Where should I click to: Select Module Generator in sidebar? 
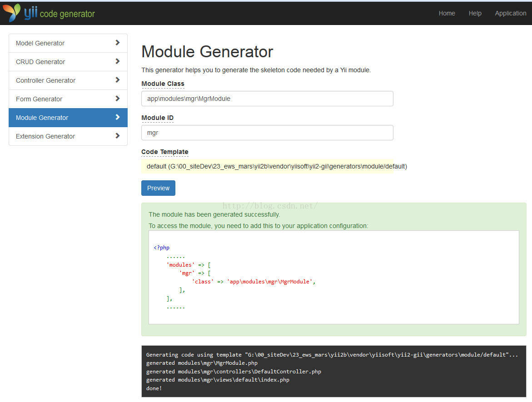pyautogui.click(x=68, y=118)
